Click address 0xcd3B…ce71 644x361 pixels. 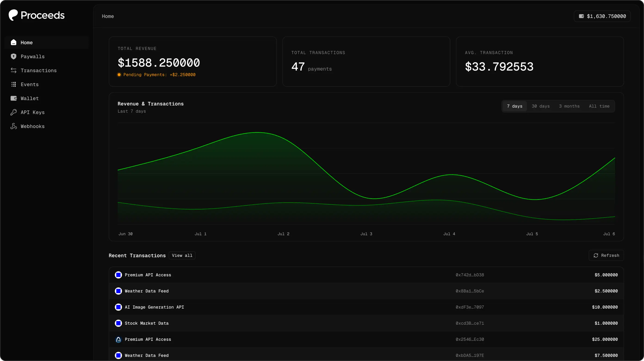(470, 323)
